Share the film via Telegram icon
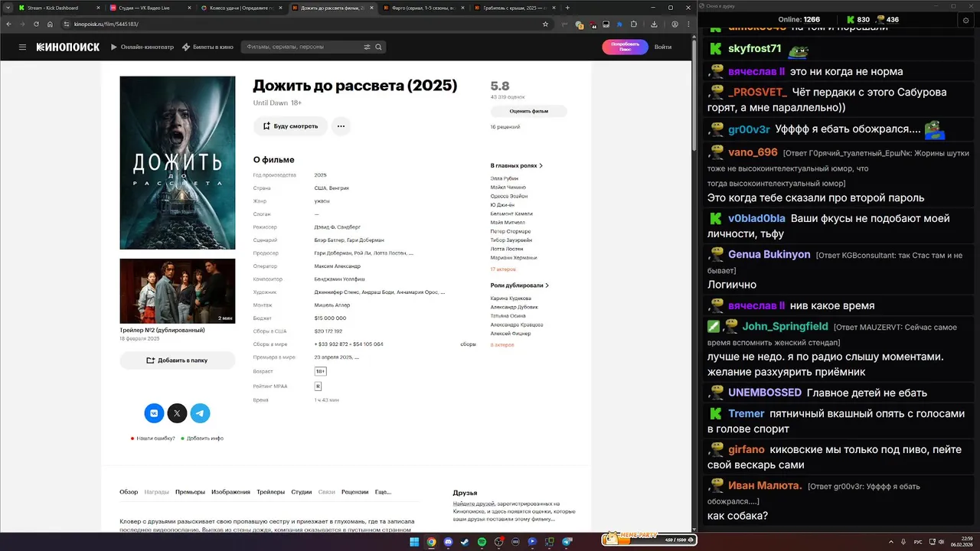980x551 pixels. pyautogui.click(x=200, y=413)
